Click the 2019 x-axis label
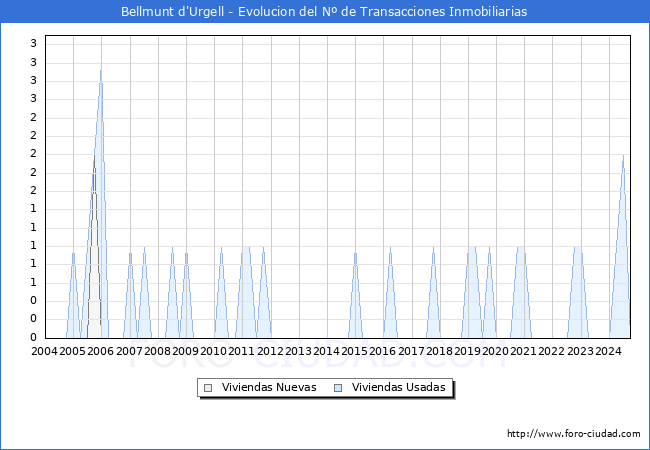This screenshot has width=650, height=450. [x=468, y=351]
